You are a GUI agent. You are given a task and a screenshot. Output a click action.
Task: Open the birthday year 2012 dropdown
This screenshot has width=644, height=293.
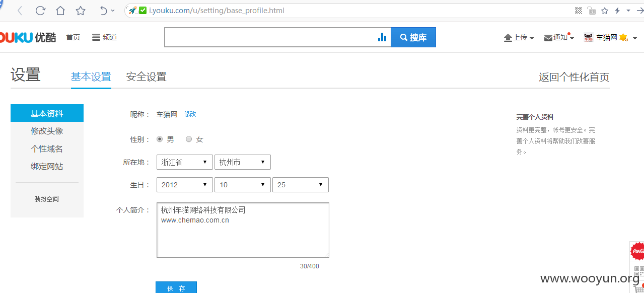click(185, 185)
